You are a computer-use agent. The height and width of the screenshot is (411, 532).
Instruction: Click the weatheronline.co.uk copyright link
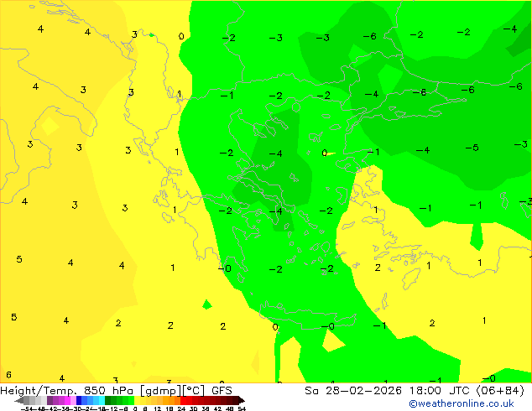tap(461, 403)
